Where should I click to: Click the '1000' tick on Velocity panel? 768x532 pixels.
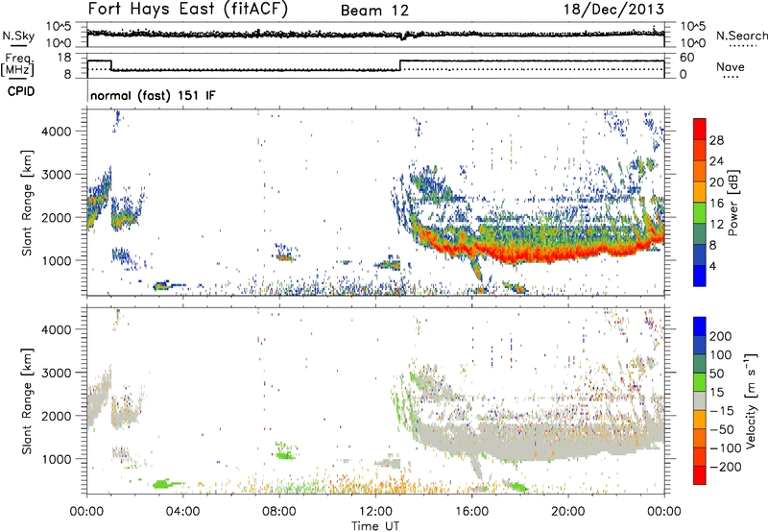[x=57, y=459]
